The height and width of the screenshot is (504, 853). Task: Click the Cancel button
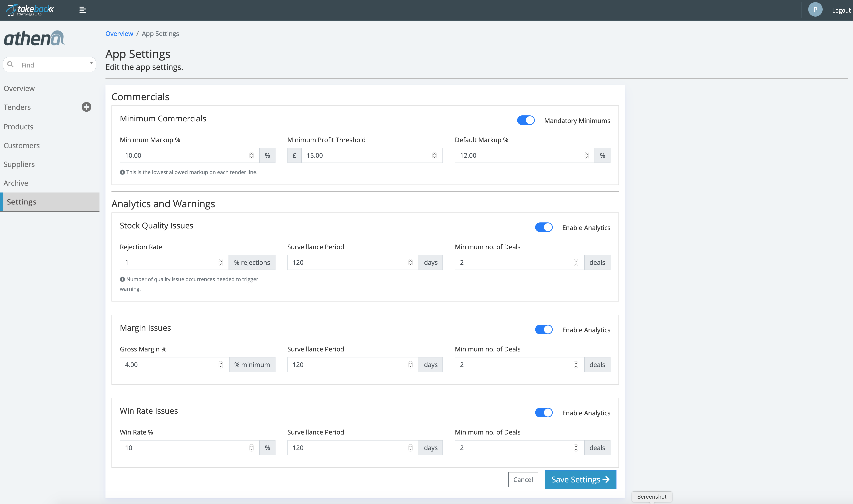point(523,480)
